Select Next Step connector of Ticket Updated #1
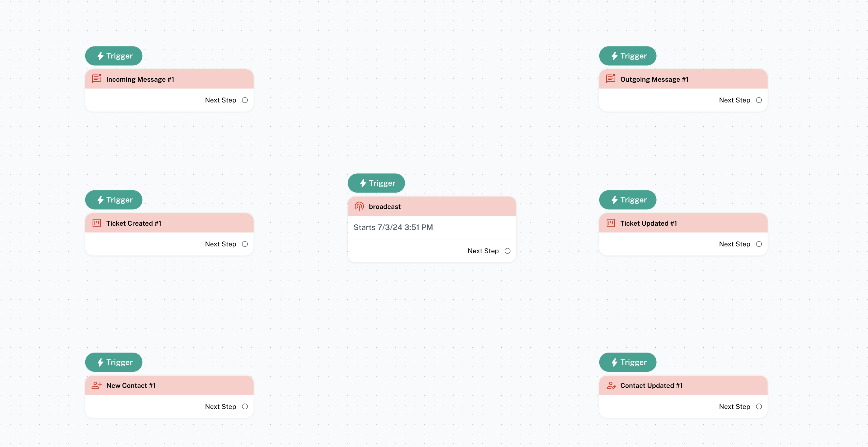 [759, 244]
